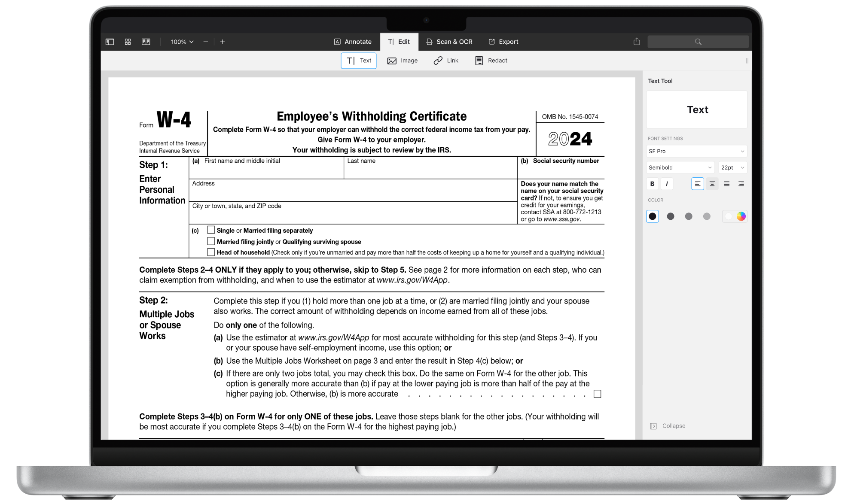Select the color wheel swatch
This screenshot has height=504, width=851.
tap(742, 216)
